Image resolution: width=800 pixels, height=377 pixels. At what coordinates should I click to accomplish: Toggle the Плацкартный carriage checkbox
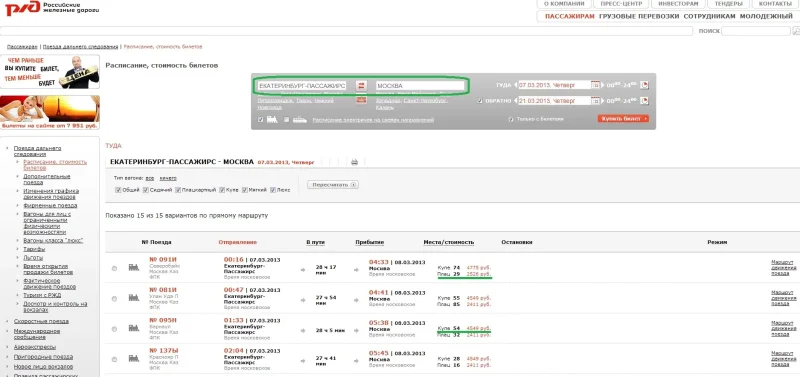coord(178,190)
